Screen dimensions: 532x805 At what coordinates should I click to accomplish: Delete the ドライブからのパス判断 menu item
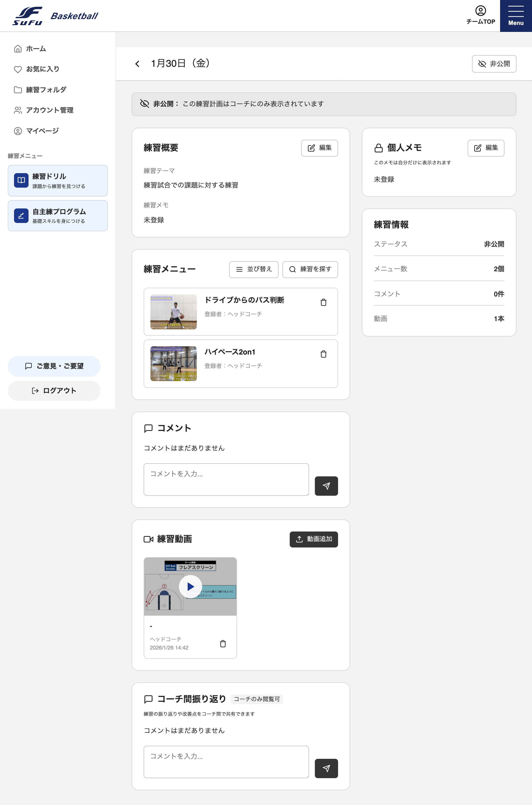323,302
